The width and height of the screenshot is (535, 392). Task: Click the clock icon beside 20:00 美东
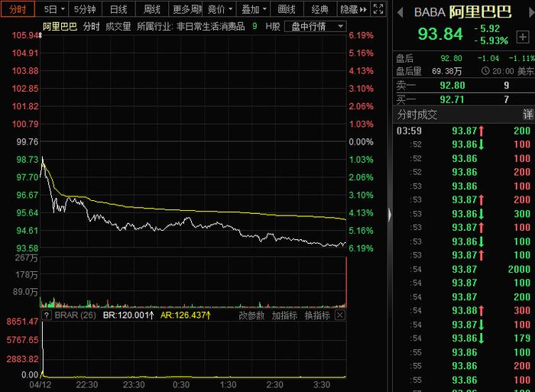485,71
